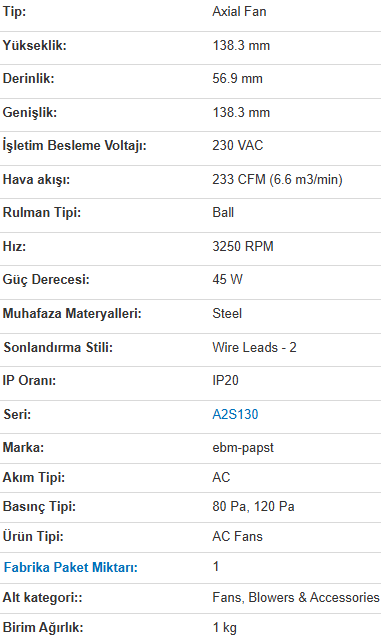Image resolution: width=381 pixels, height=636 pixels.
Task: Click the IP20 rating value
Action: pos(225,380)
